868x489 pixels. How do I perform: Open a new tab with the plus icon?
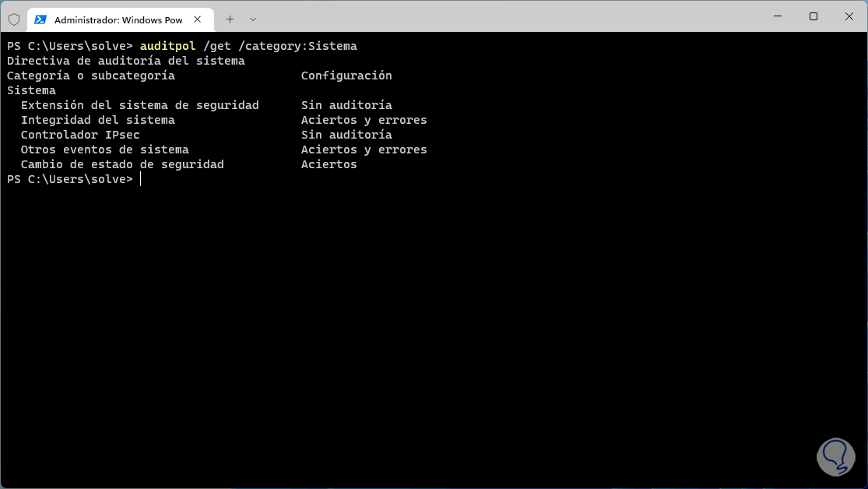click(230, 19)
